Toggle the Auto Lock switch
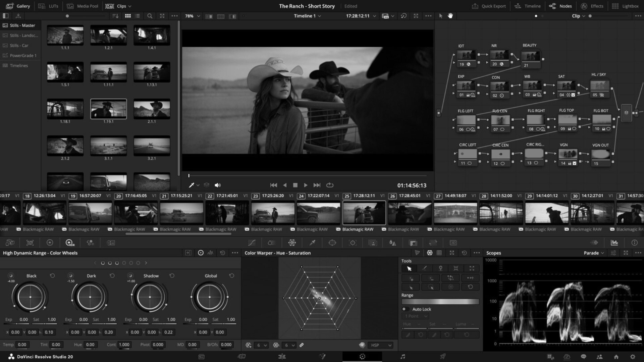Image resolution: width=644 pixels, height=362 pixels. point(405,309)
